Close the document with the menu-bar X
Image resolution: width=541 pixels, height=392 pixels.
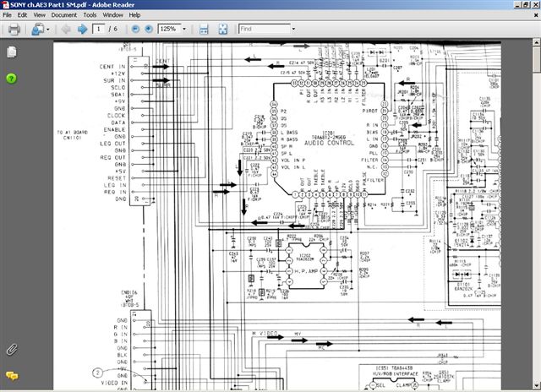[536, 15]
